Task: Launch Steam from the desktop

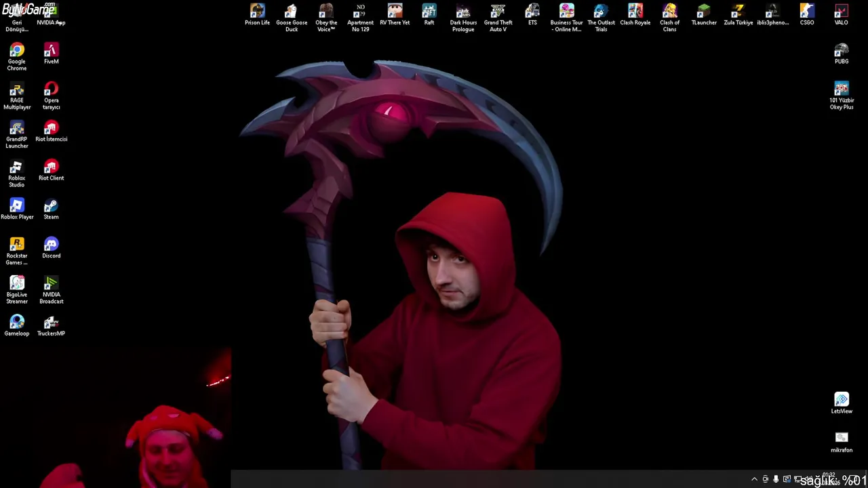Action: pos(51,209)
